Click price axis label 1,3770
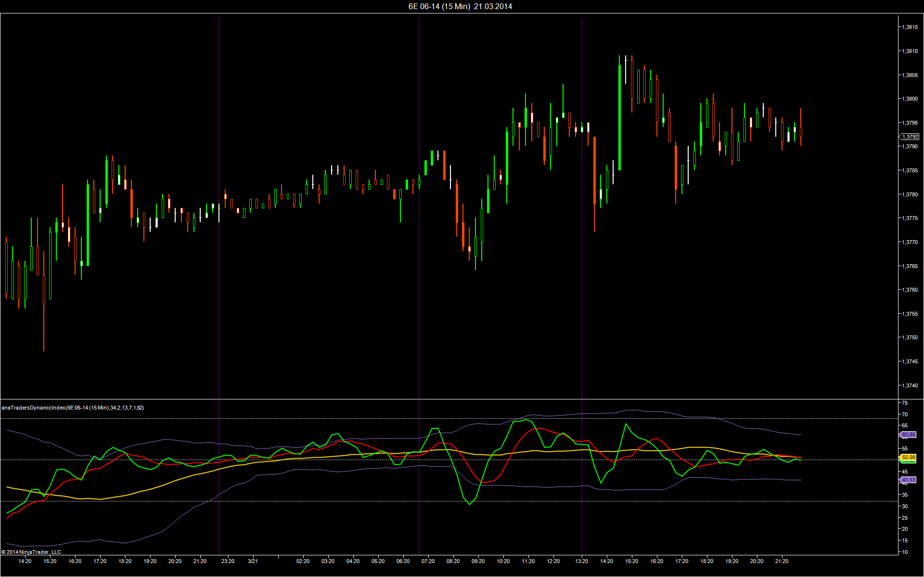Viewport: 924px width, 577px height. point(910,242)
